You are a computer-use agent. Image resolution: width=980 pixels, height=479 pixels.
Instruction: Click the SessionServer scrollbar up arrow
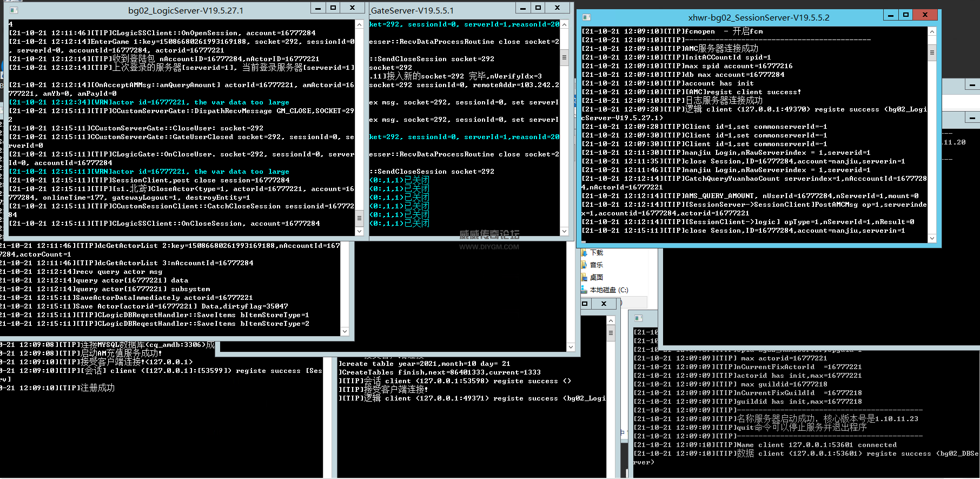coord(932,31)
